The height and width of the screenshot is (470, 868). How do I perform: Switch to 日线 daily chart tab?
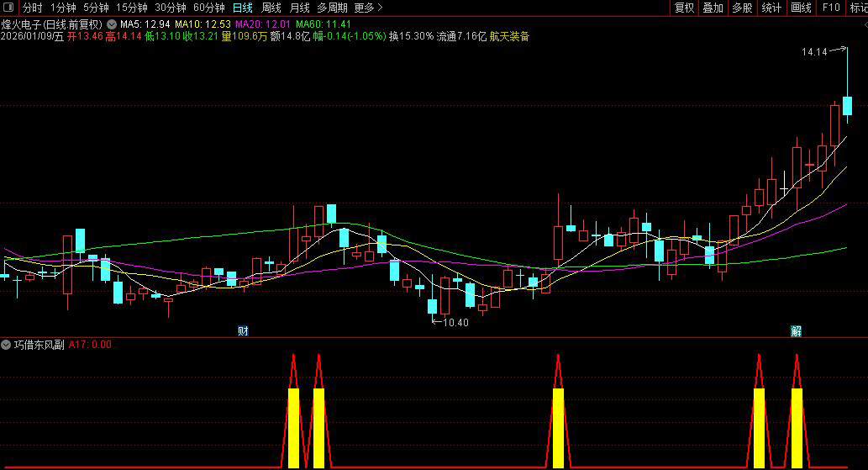(243, 8)
